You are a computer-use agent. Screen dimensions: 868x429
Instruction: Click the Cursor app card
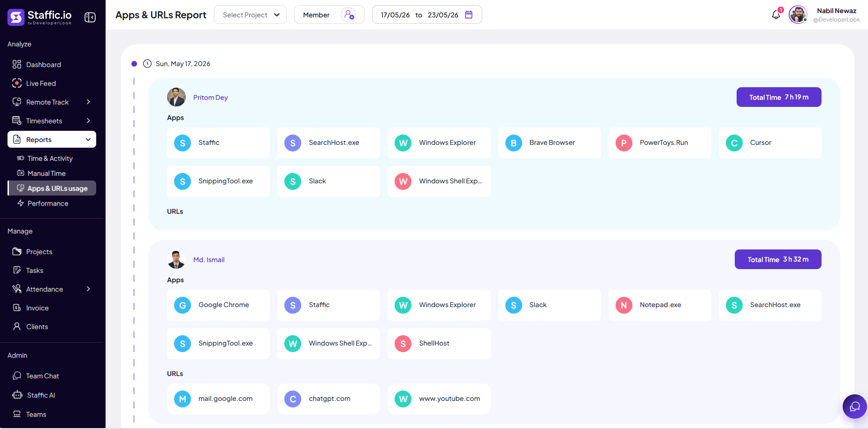click(x=769, y=143)
